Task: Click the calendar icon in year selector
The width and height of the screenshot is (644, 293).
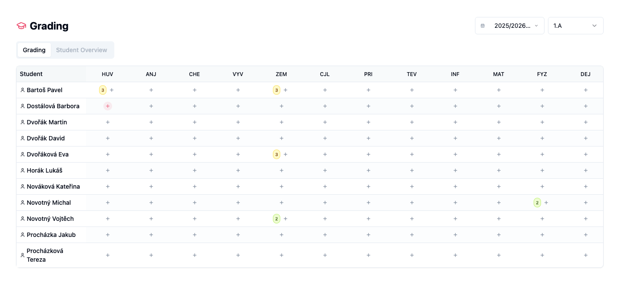Action: coord(483,26)
